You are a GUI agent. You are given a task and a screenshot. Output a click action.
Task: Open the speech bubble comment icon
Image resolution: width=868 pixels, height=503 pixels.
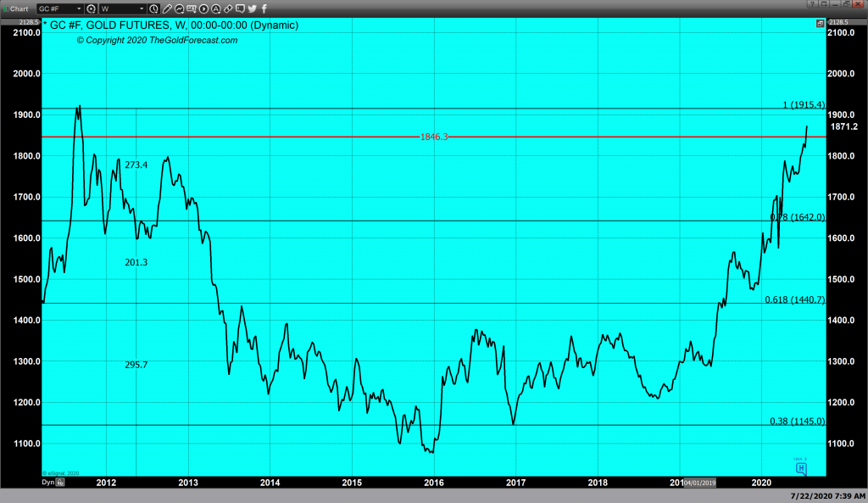(242, 7)
